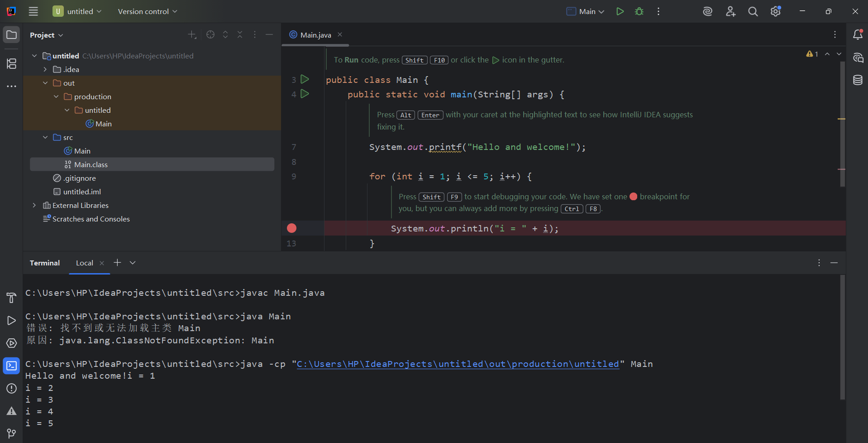Open the Version control dropdown

[148, 11]
